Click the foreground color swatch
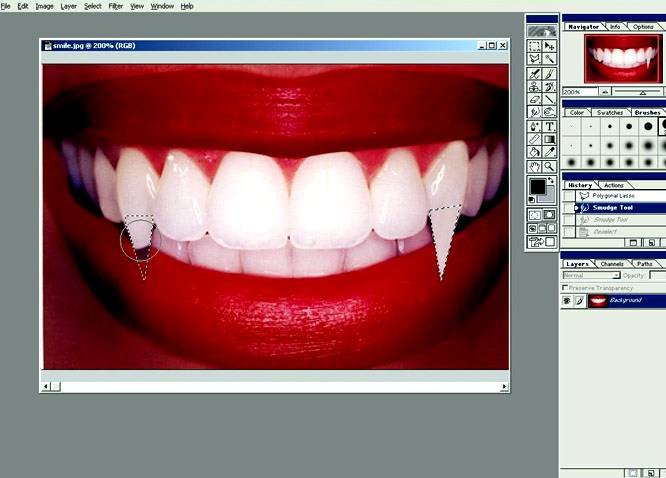 pos(538,187)
